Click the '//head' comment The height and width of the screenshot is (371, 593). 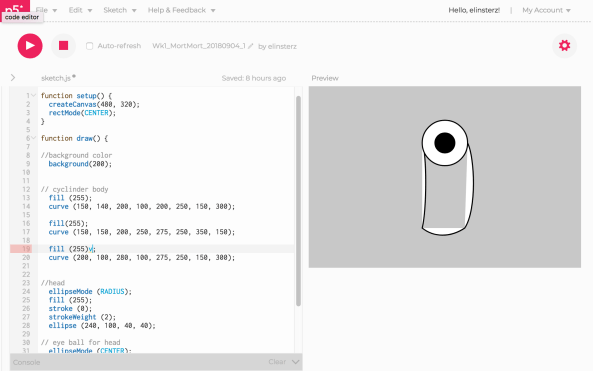(53, 283)
